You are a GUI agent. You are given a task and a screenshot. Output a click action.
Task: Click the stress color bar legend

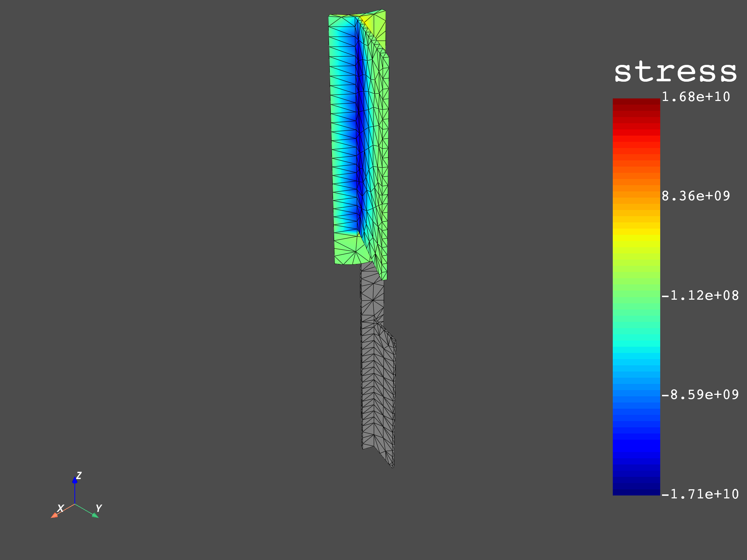pyautogui.click(x=636, y=297)
